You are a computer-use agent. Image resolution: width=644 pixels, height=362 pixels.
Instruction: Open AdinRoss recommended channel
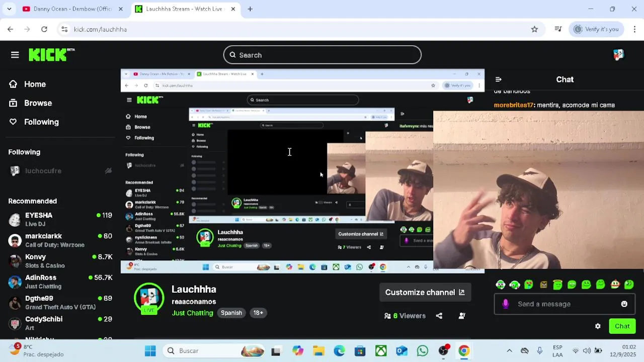(x=60, y=282)
